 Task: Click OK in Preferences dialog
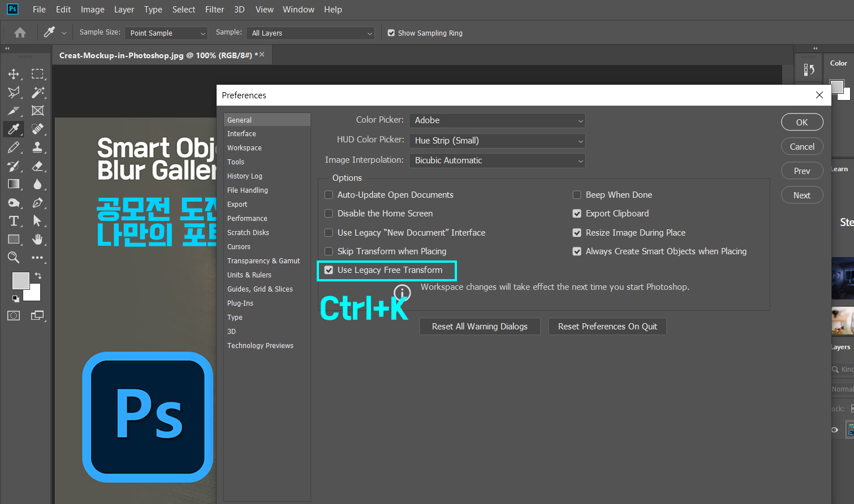point(802,122)
